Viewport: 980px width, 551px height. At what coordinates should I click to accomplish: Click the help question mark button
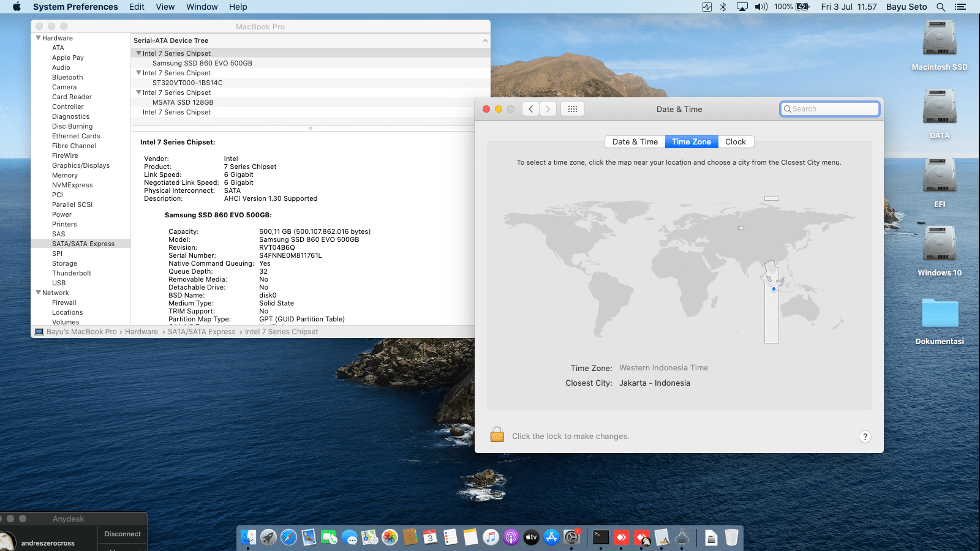tap(865, 437)
